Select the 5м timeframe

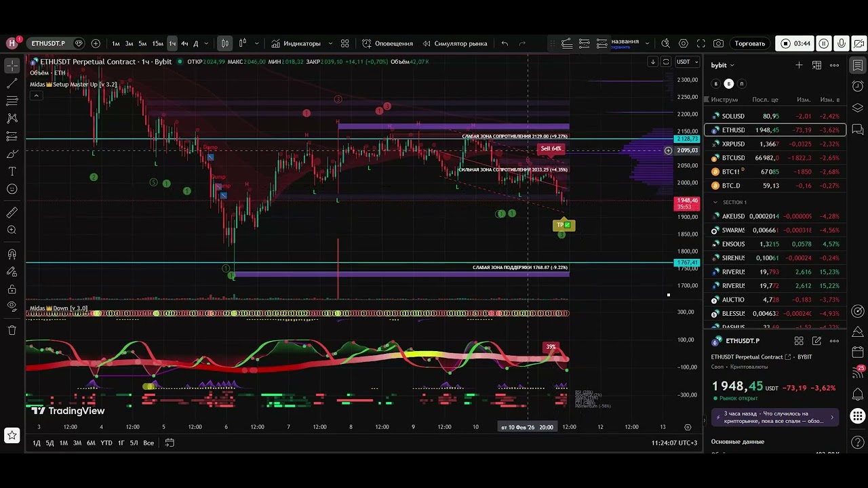click(x=142, y=43)
